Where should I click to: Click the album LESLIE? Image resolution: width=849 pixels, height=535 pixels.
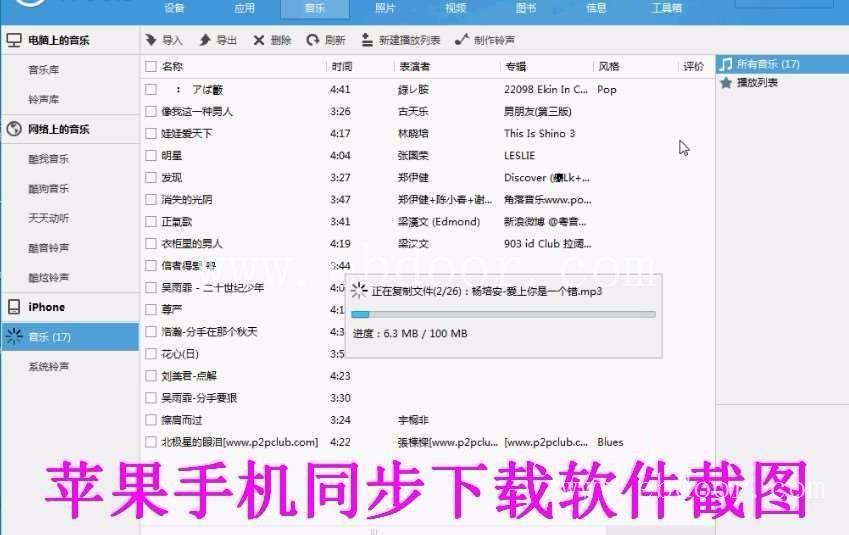tap(519, 155)
